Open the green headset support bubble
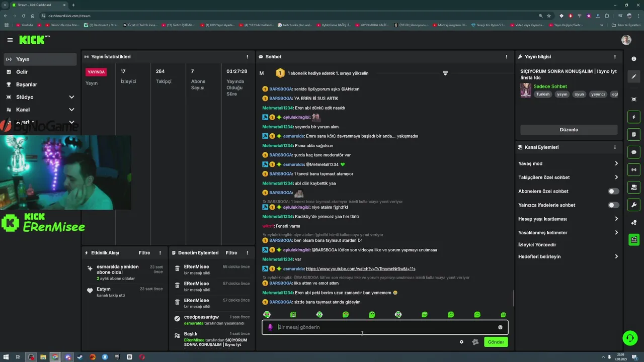644x362 pixels. [x=630, y=338]
